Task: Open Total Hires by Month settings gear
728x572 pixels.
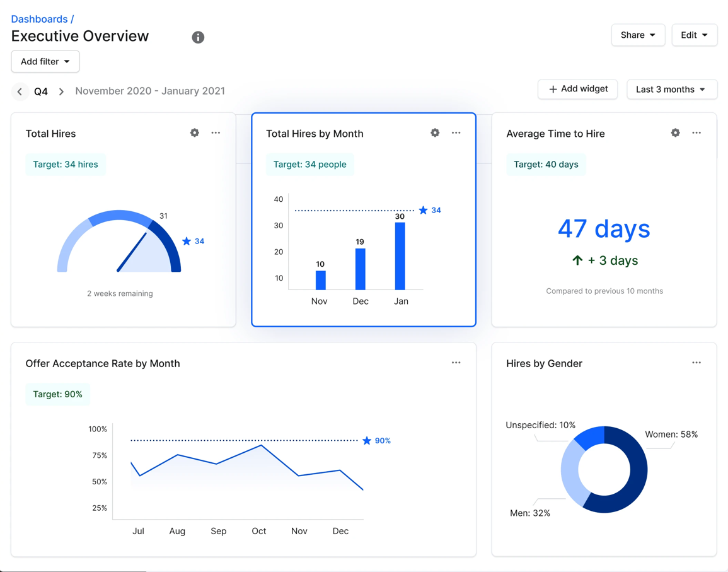Action: click(x=435, y=133)
